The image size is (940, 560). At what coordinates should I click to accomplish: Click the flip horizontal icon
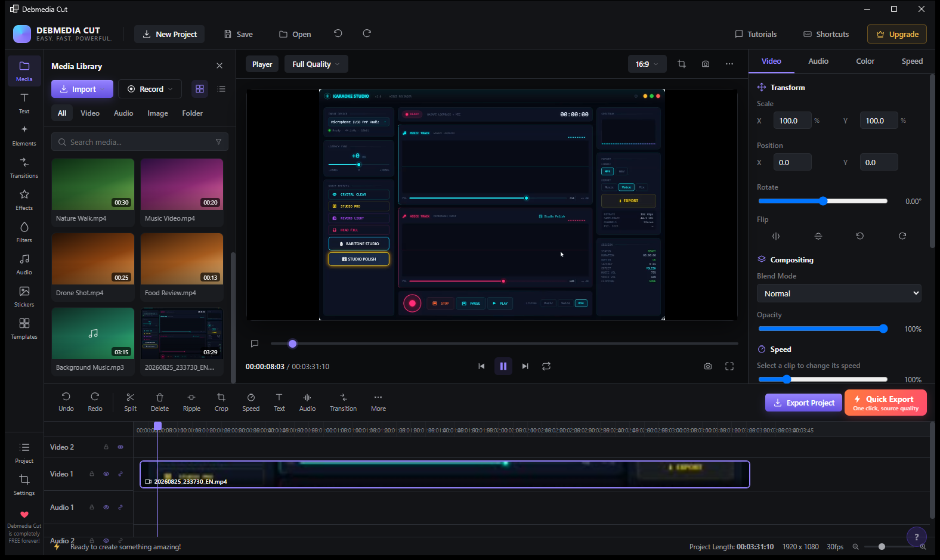pos(776,236)
